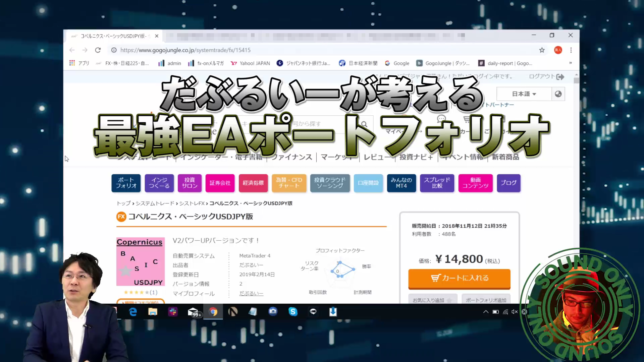Click the browser reload page icon

[x=98, y=50]
